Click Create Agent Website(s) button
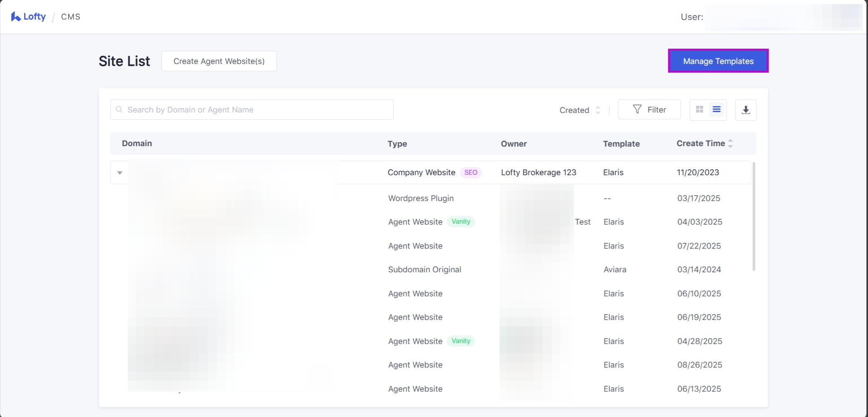Image resolution: width=868 pixels, height=417 pixels. coord(219,61)
